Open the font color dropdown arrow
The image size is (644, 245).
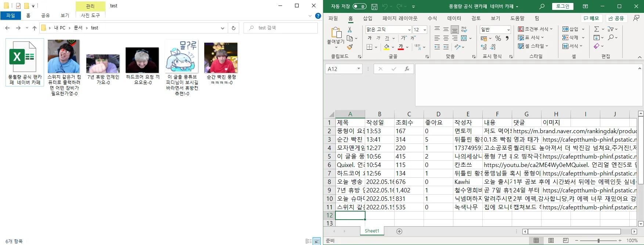407,47
